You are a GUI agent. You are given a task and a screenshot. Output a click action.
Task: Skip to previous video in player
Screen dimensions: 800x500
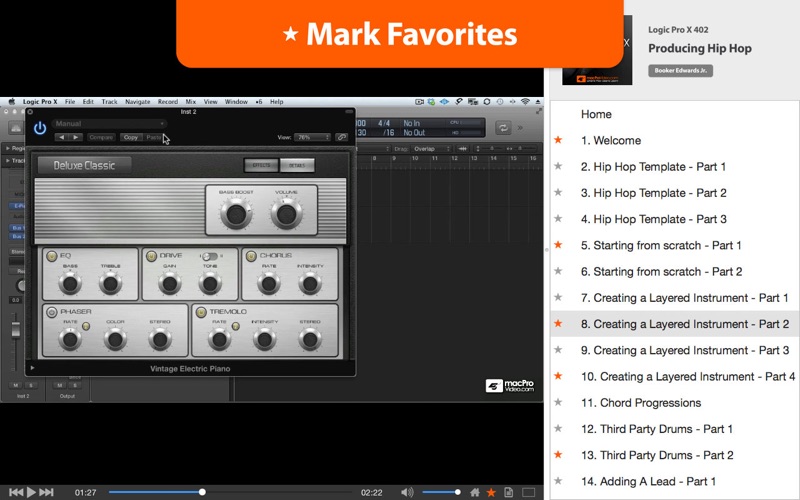[16, 492]
